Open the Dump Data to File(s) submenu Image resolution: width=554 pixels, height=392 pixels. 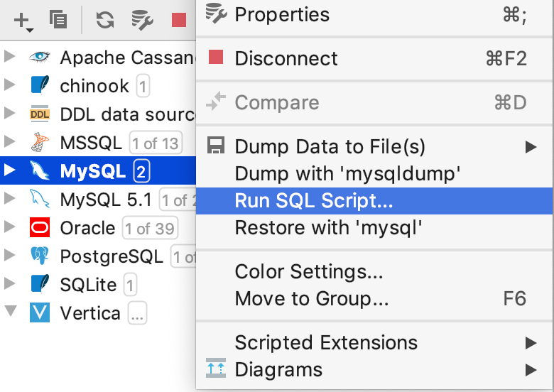pyautogui.click(x=330, y=147)
